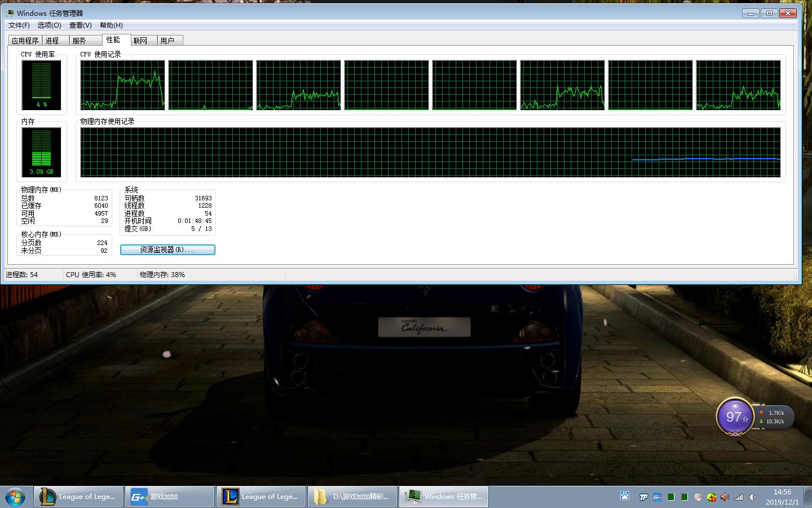Click the CPU 使用率 gauge showing 4 %
Image resolution: width=812 pixels, height=508 pixels.
tap(41, 85)
